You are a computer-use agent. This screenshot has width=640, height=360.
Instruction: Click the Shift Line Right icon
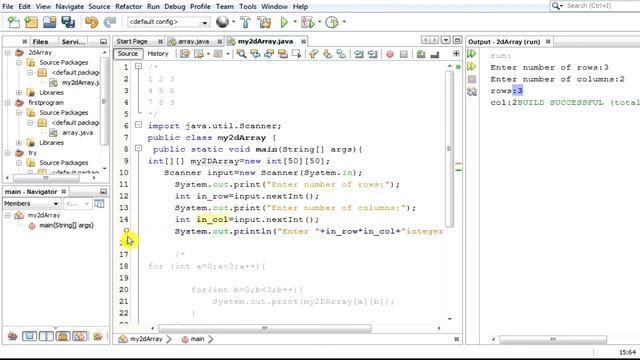pos(372,54)
